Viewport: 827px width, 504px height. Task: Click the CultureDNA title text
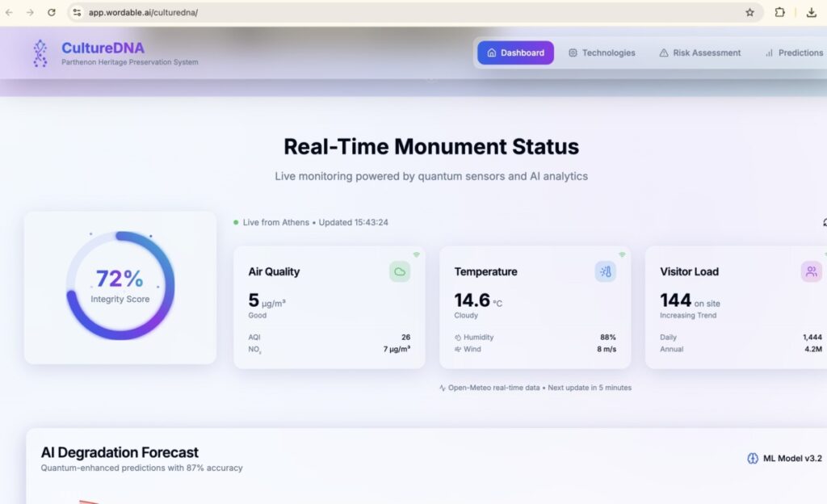pos(103,48)
